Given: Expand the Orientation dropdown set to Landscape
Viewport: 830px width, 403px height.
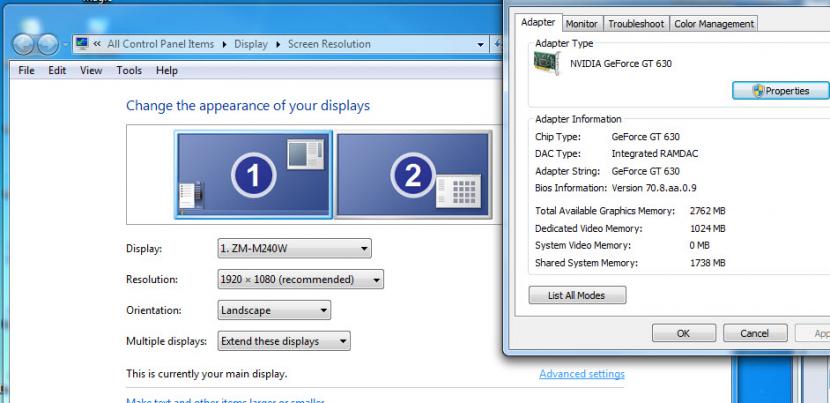Looking at the screenshot, I should [x=274, y=311].
